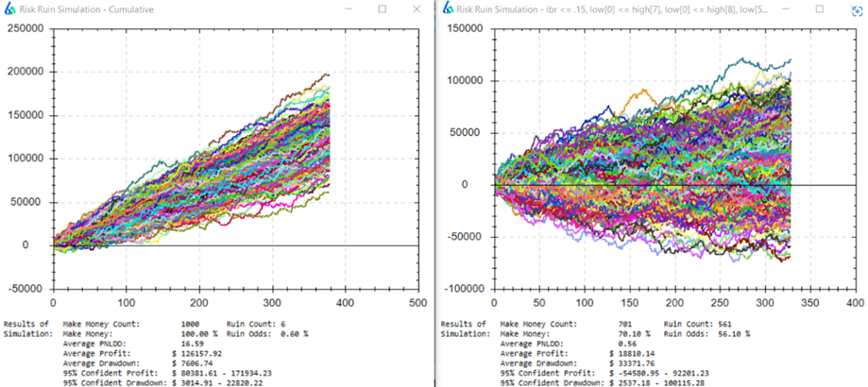Image resolution: width=868 pixels, height=387 pixels.
Task: Click the app icon in the ibr simulation window title bar
Action: (x=450, y=8)
